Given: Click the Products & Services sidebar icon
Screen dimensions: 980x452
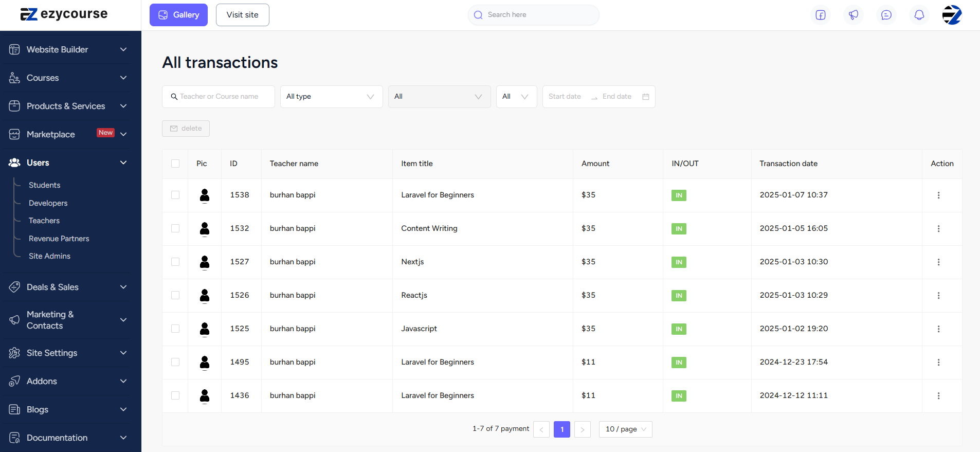Looking at the screenshot, I should pyautogui.click(x=14, y=106).
